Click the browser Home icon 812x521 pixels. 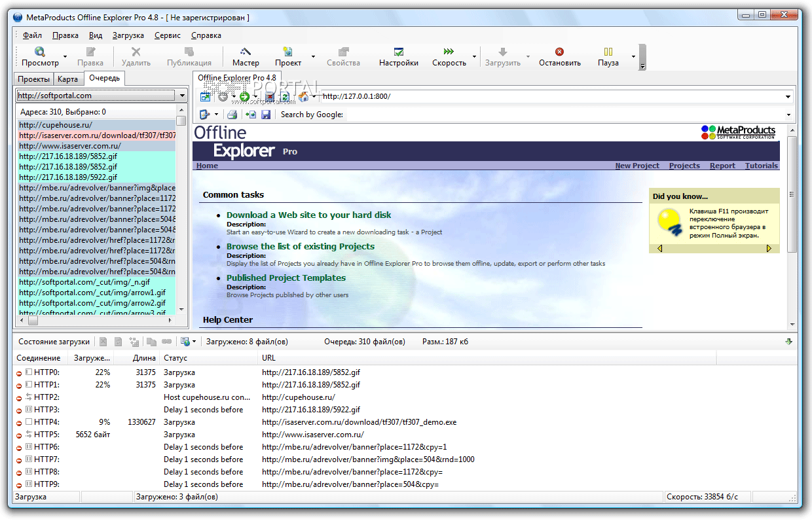pyautogui.click(x=304, y=97)
